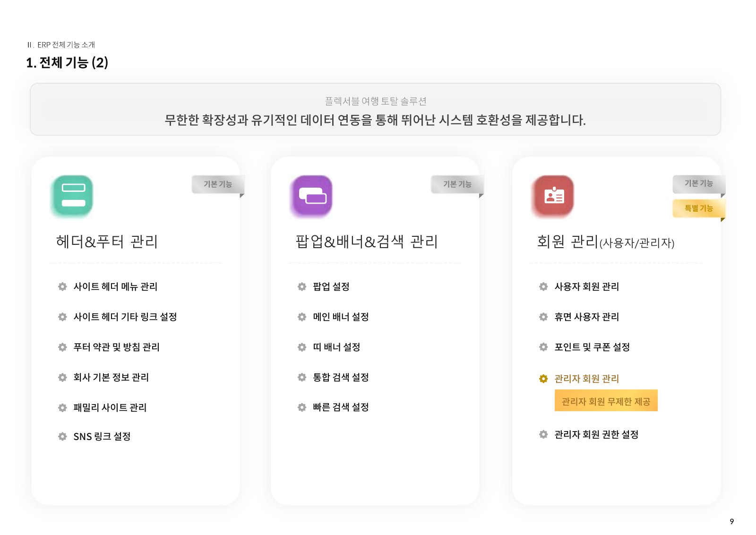
Task: Click the breadcrumb II. ERP 전체 기능 소개
Action: point(61,44)
